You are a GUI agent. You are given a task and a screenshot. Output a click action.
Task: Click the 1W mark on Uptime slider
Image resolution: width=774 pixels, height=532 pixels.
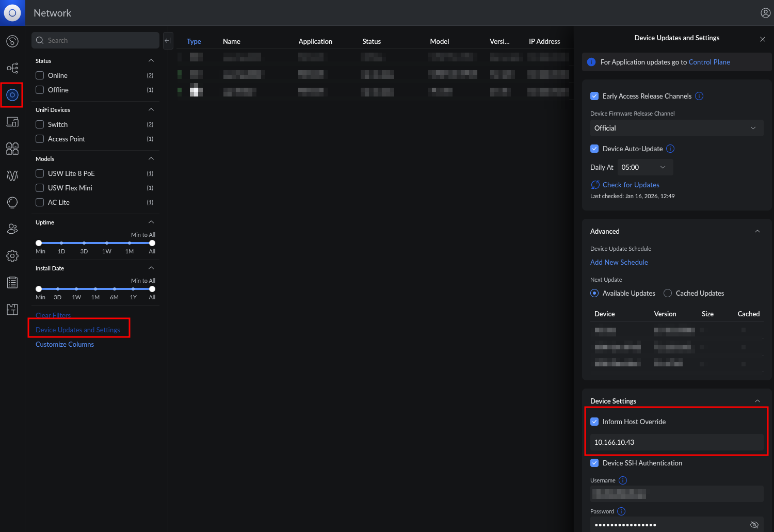[107, 243]
